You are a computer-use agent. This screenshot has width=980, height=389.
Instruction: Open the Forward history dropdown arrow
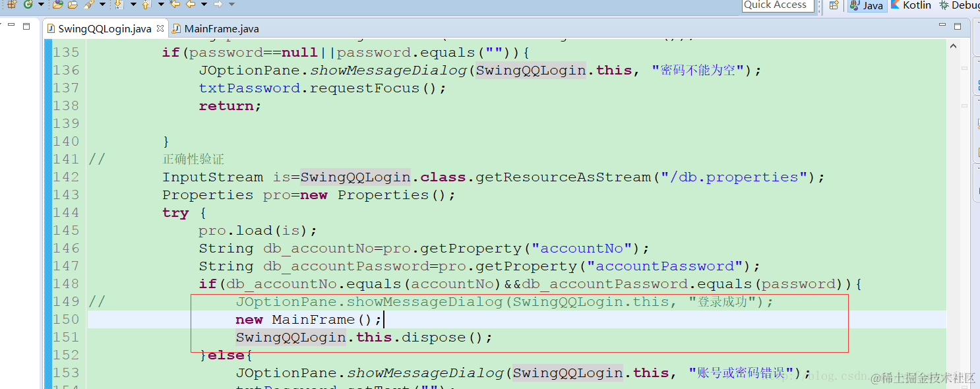click(x=231, y=4)
